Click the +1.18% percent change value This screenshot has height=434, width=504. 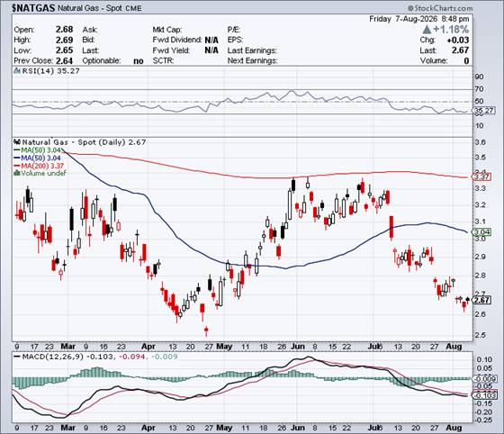451,30
